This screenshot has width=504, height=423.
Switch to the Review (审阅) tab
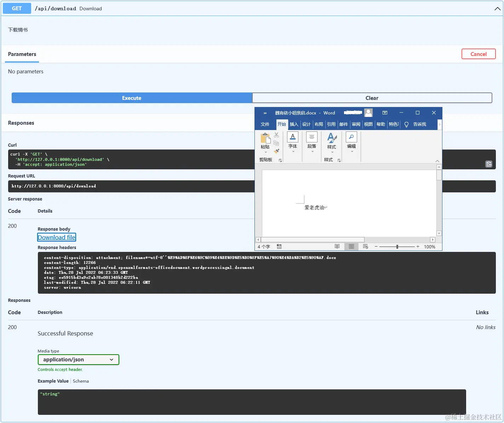[x=356, y=124]
